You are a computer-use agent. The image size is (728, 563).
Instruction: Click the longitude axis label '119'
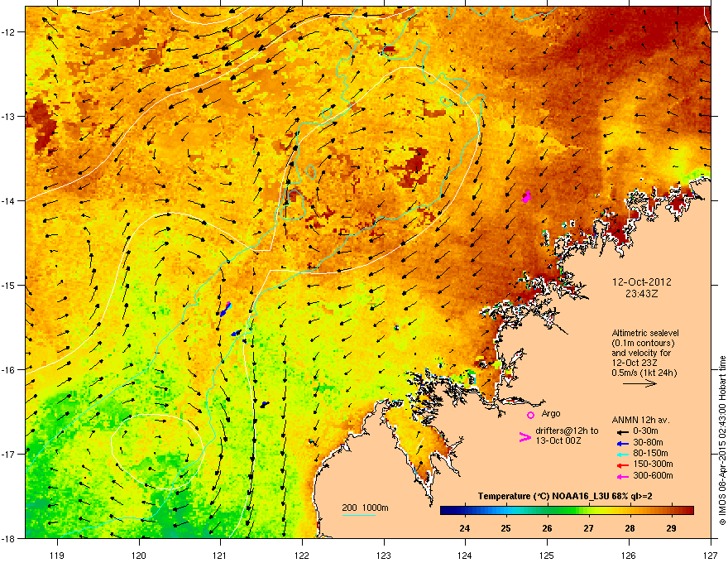[x=57, y=555]
